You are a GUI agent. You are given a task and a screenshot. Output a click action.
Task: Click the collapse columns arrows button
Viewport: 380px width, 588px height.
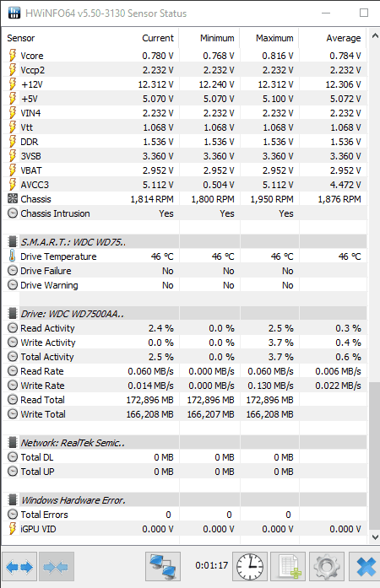tap(57, 566)
